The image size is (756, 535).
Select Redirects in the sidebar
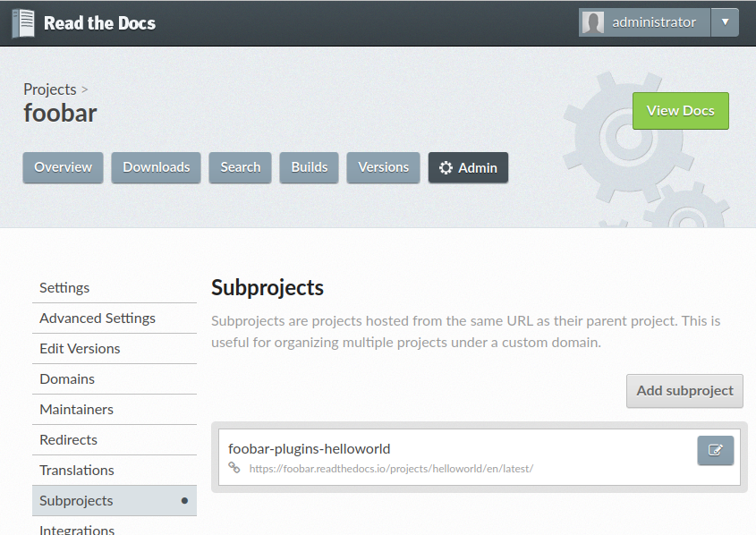point(115,439)
